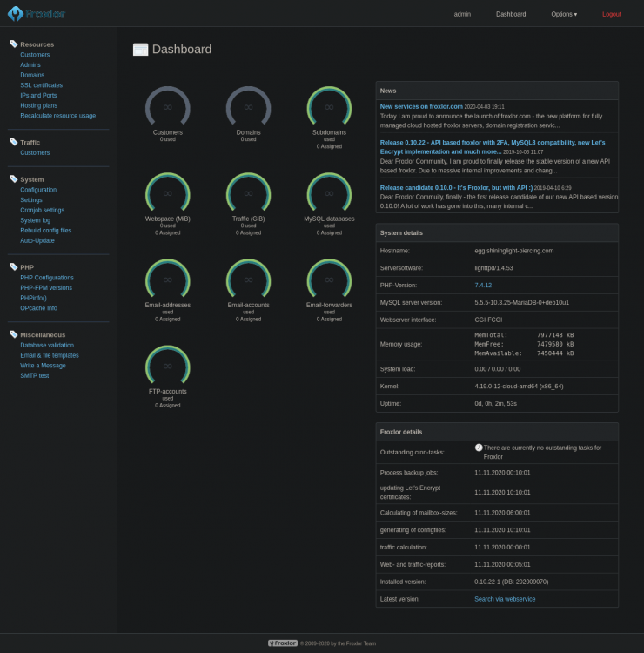Open Customers under Traffic section
This screenshot has width=644, height=653.
35,152
